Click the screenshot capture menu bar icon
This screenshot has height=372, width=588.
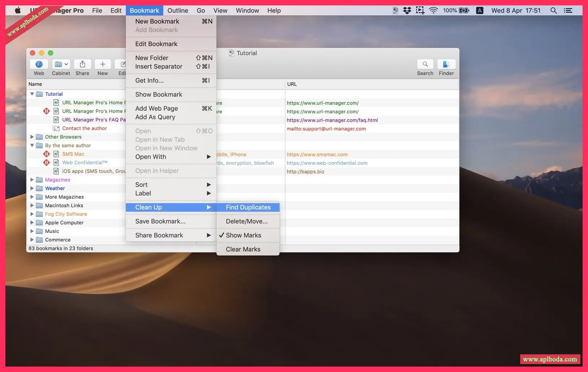(420, 10)
